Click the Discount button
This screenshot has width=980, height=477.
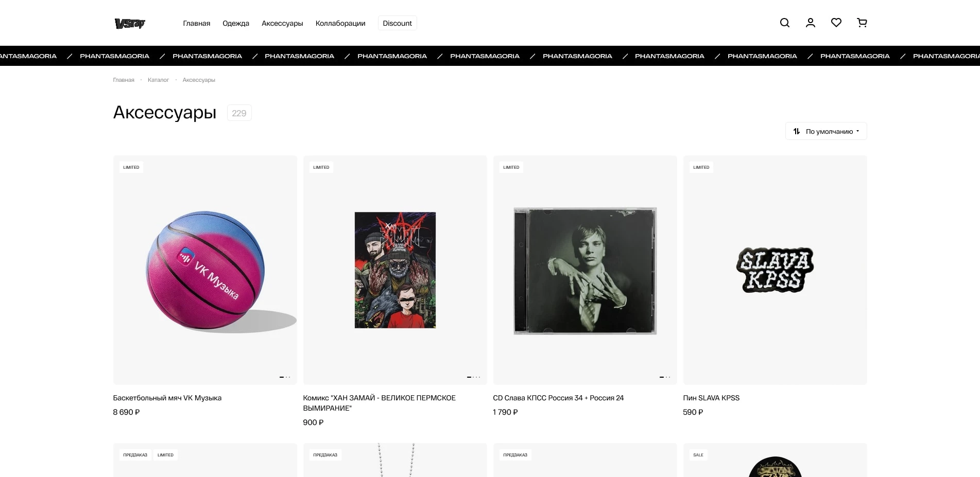pos(397,23)
